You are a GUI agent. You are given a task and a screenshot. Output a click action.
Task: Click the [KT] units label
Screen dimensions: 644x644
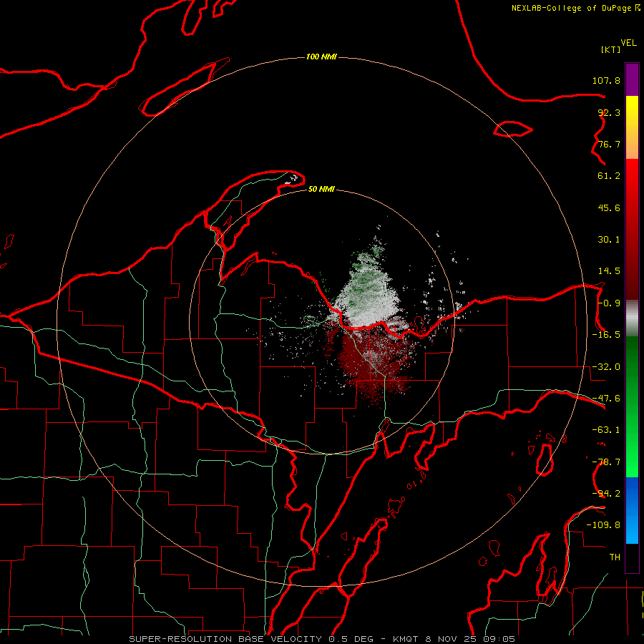(x=611, y=49)
